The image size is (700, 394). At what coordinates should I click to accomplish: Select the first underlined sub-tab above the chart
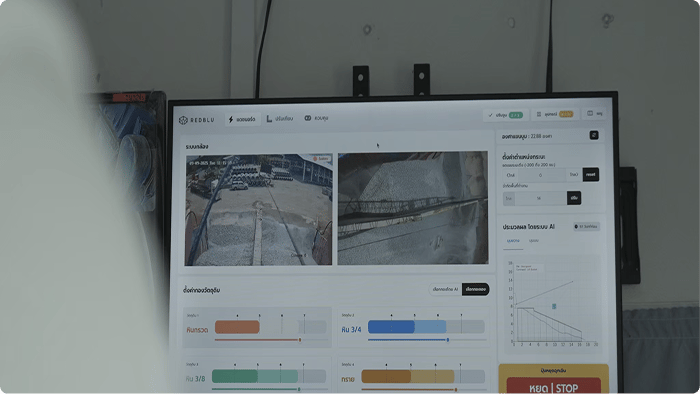point(513,241)
